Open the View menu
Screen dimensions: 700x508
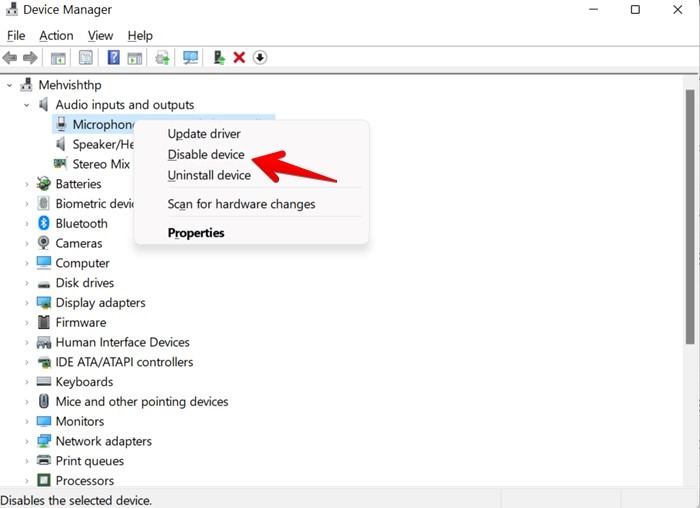pyautogui.click(x=100, y=35)
